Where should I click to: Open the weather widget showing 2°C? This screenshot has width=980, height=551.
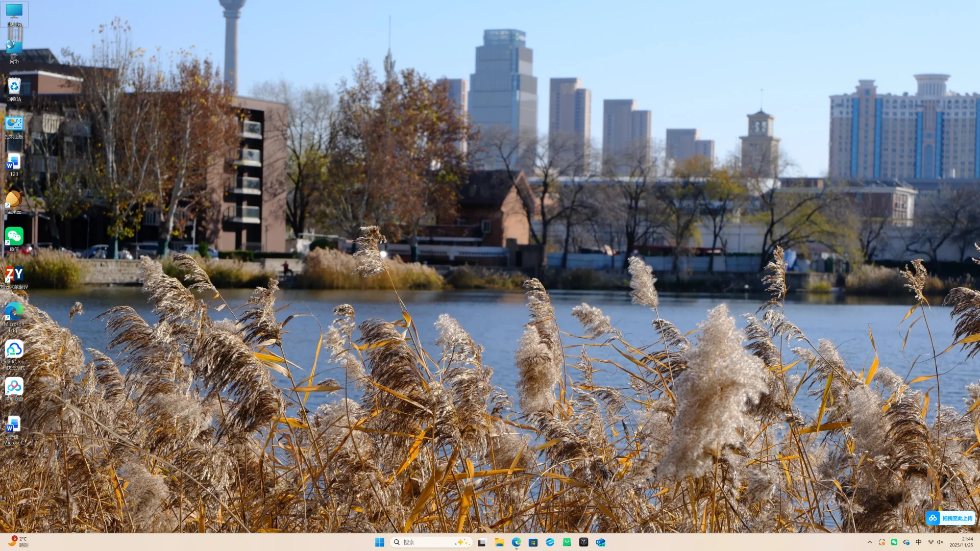pos(18,542)
